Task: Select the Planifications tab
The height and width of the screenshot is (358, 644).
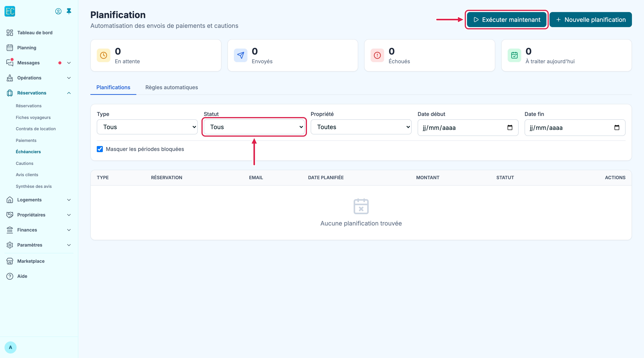Action: pos(113,88)
